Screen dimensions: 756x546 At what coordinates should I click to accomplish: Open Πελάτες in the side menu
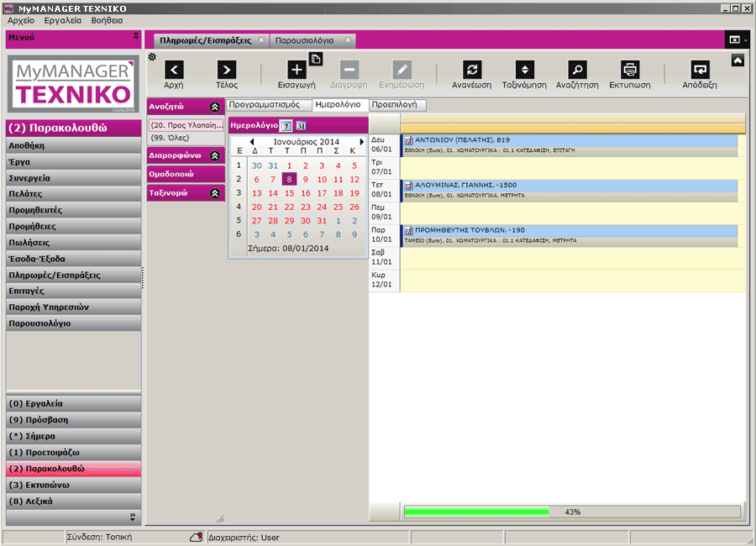(74, 194)
